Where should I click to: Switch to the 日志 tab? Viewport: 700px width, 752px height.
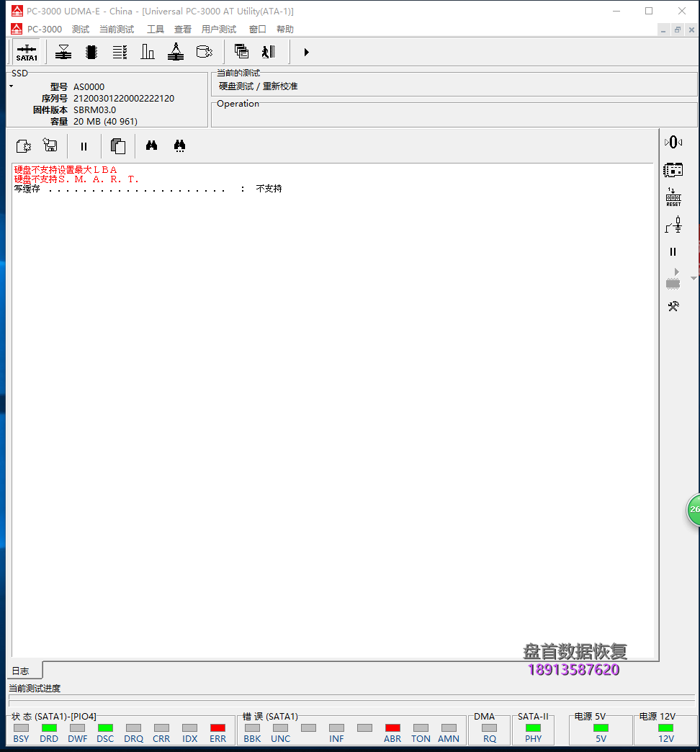coord(21,671)
